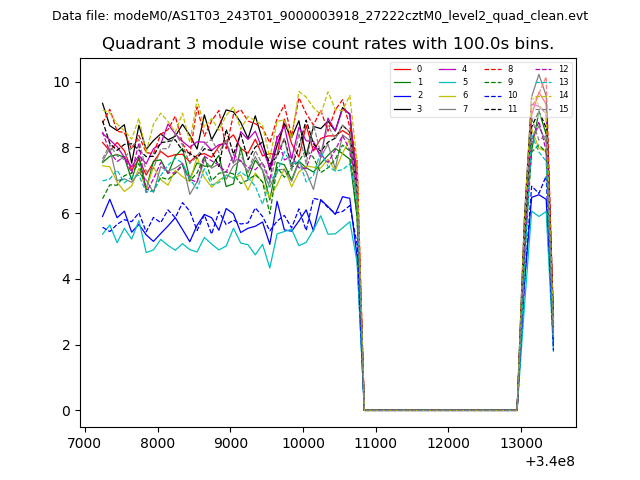Click the yellow solid legend line for module 6
Image resolution: width=640 pixels, height=480 pixels.
[x=448, y=95]
